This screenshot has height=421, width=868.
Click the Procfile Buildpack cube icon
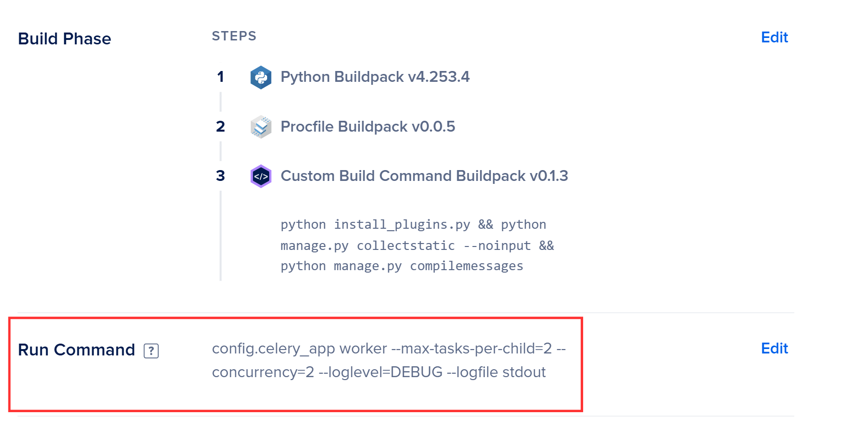[x=261, y=127]
